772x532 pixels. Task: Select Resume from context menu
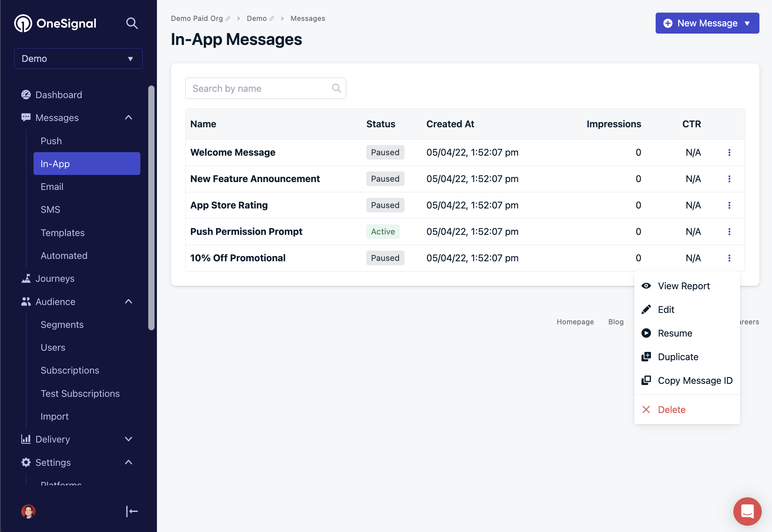point(675,333)
